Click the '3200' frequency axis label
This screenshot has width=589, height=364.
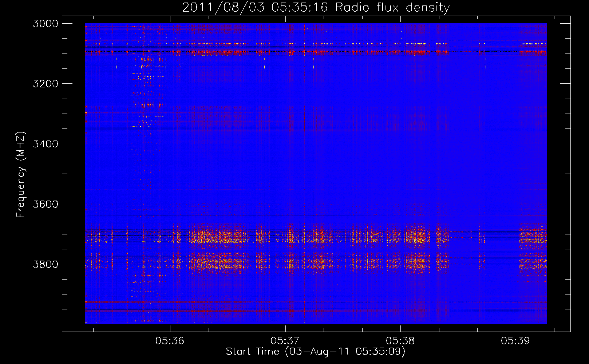click(46, 84)
